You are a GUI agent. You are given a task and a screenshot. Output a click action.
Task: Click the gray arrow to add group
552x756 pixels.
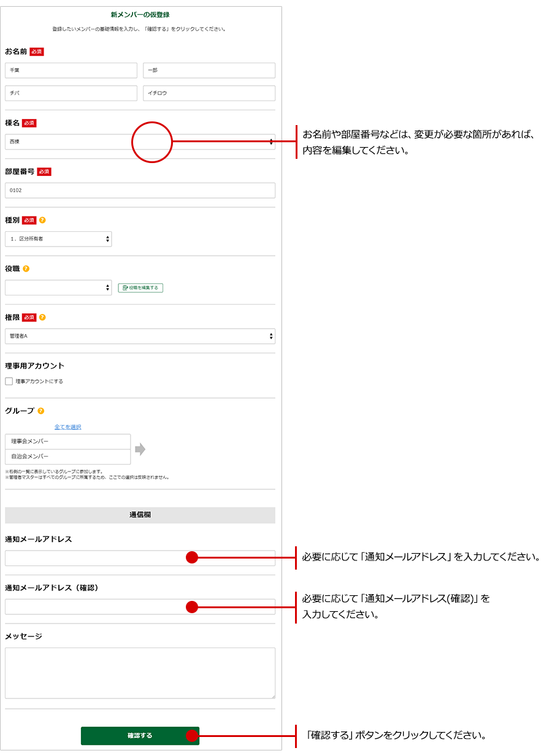tap(140, 449)
